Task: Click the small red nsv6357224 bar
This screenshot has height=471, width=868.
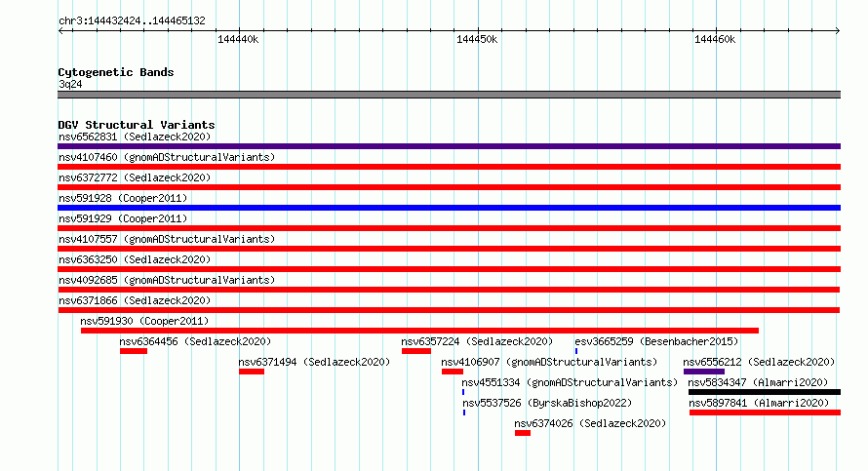Action: tap(416, 351)
